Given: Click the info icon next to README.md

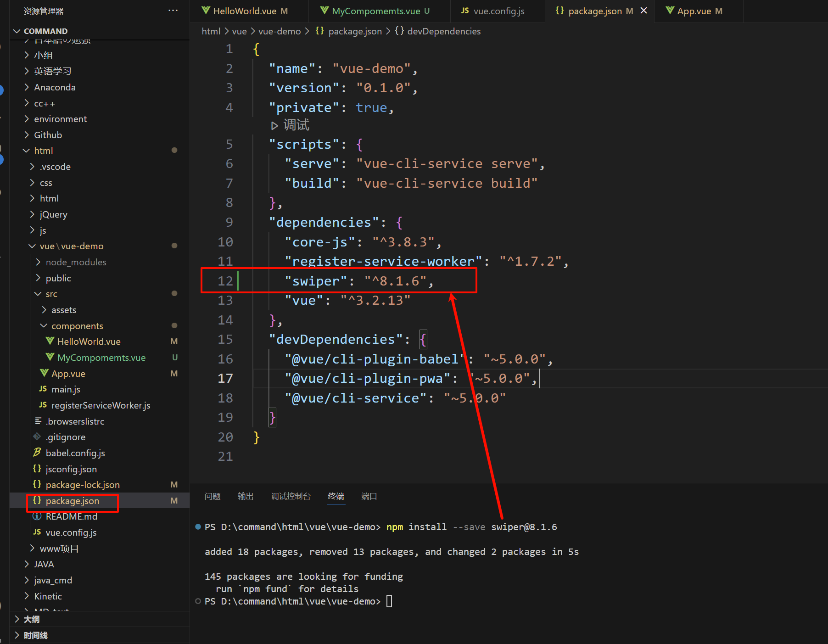Looking at the screenshot, I should pyautogui.click(x=37, y=516).
